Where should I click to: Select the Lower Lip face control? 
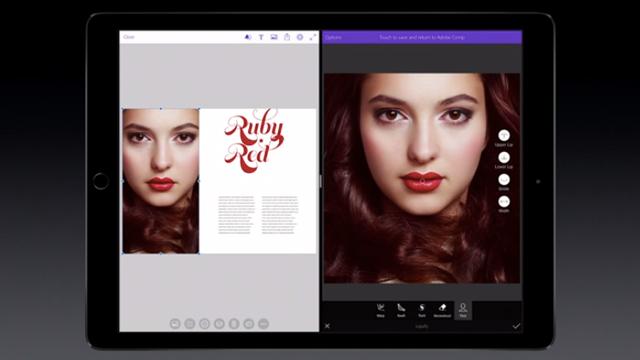(504, 158)
